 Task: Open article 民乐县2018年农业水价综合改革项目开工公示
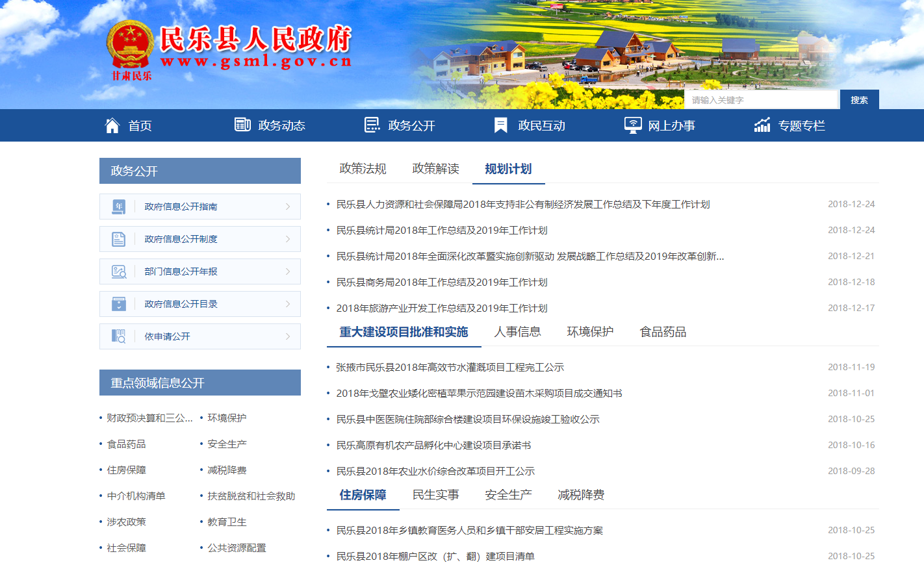435,471
